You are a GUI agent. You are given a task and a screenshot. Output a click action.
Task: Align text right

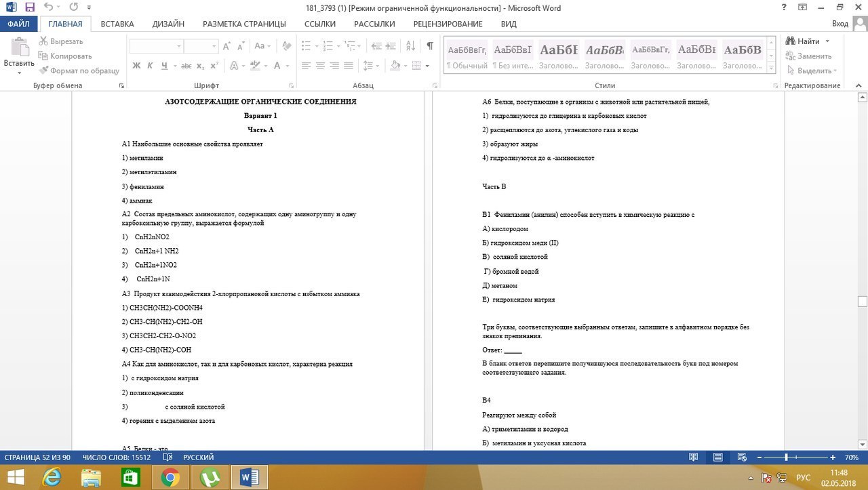(x=334, y=66)
